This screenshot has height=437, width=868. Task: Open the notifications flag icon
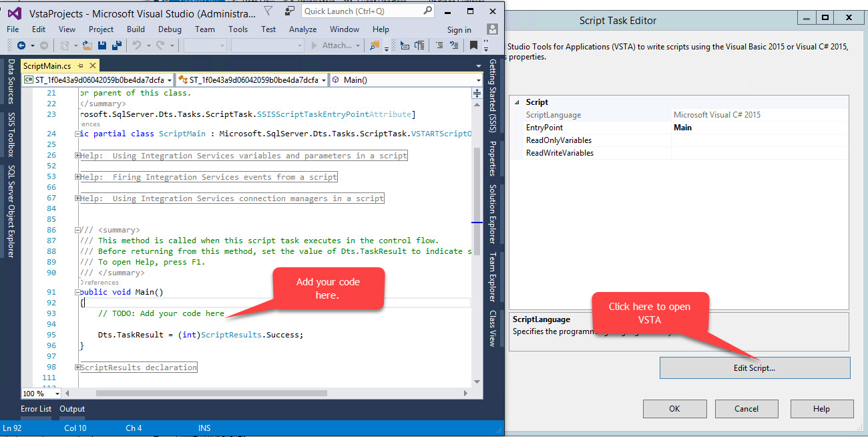(x=267, y=11)
